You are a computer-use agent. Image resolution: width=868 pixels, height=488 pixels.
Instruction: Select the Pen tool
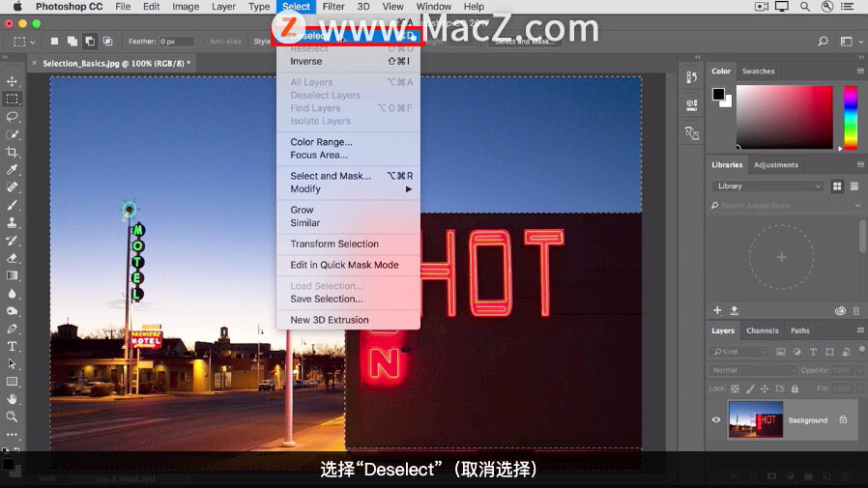pyautogui.click(x=12, y=329)
